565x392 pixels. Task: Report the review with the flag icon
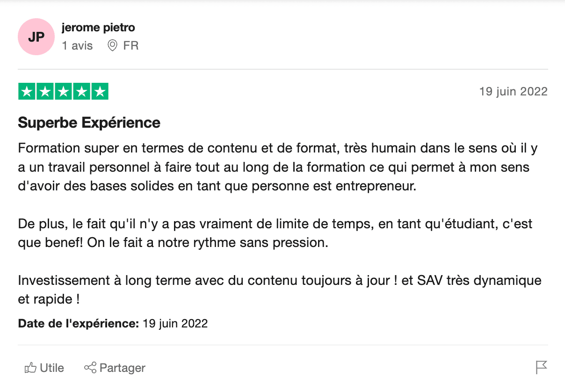pos(541,368)
